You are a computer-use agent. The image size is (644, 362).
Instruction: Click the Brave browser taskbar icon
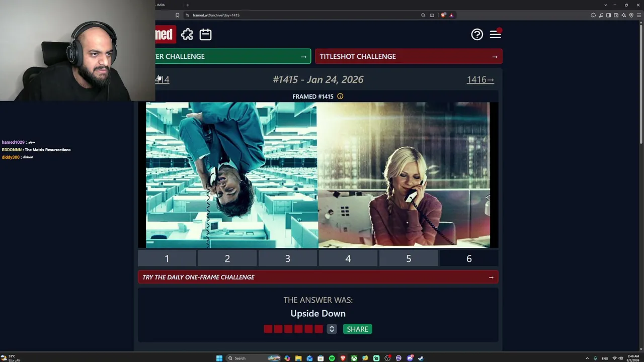pyautogui.click(x=343, y=358)
